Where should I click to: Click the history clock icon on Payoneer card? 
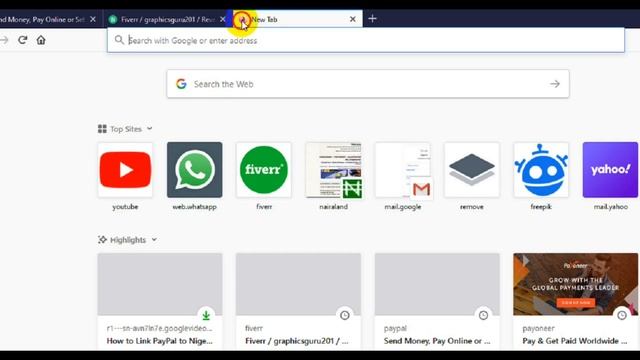pos(622,315)
